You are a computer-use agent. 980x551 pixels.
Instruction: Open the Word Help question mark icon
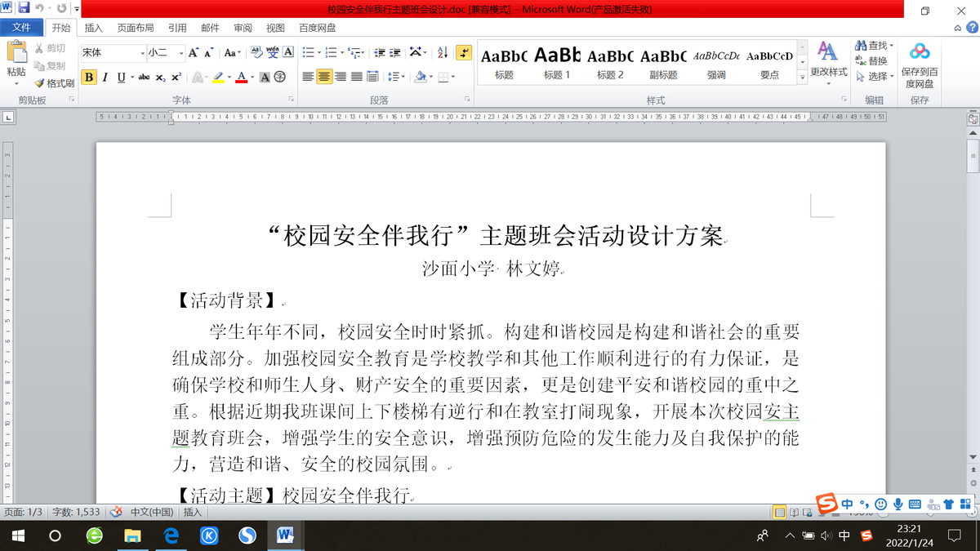click(971, 28)
